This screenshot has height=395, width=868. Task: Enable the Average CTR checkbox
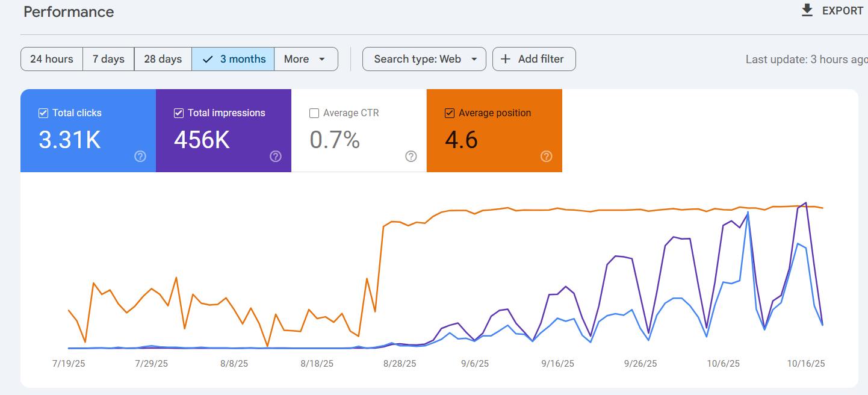coord(314,113)
